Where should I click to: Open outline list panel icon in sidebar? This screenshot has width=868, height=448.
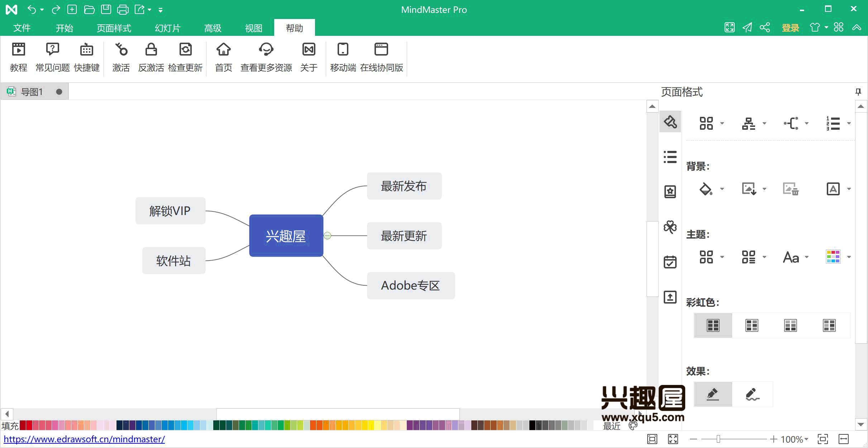tap(670, 157)
